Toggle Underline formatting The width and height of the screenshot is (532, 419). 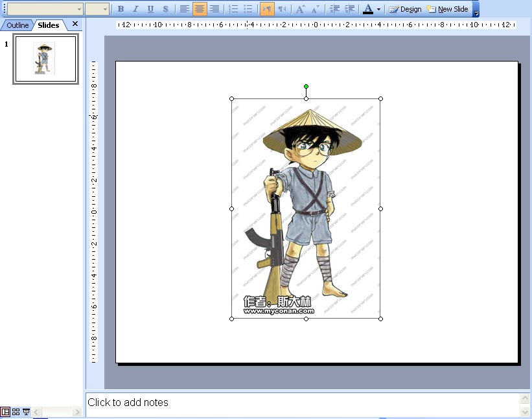point(150,9)
